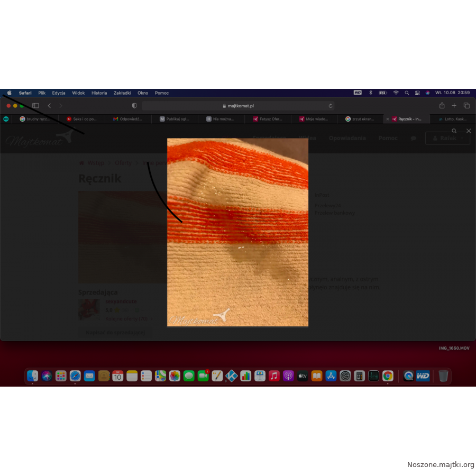This screenshot has width=476, height=476.
Task: Open Bluetooth status menu
Action: tap(371, 93)
